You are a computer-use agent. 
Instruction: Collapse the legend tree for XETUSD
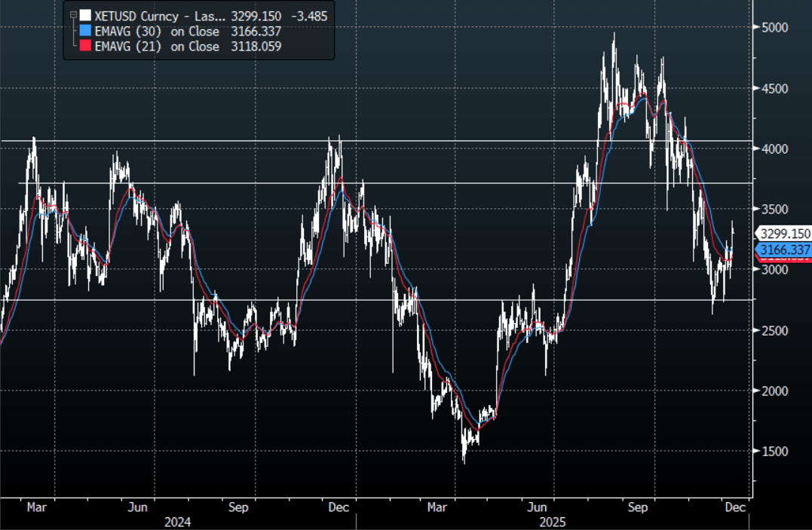click(72, 14)
